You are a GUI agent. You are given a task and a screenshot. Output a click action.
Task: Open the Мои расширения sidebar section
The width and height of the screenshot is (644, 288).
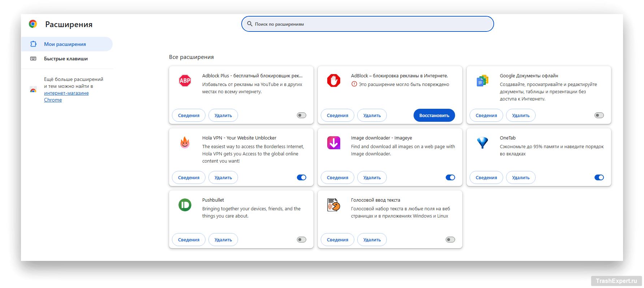click(65, 44)
